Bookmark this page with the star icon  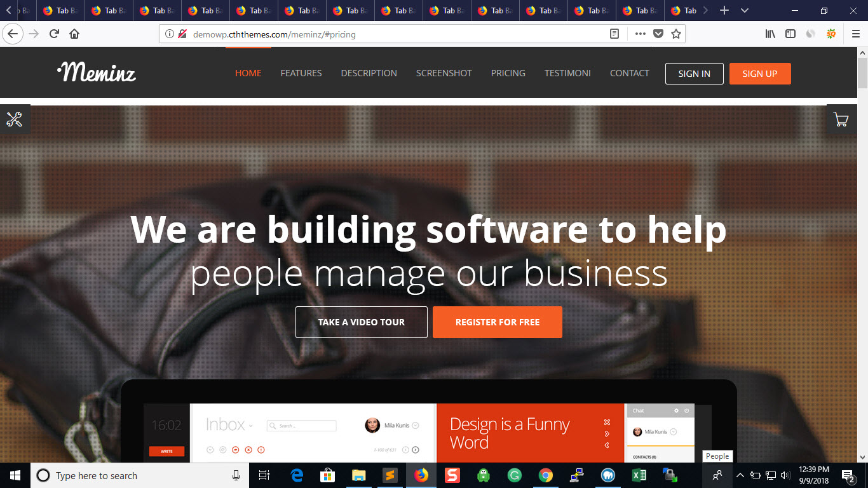click(676, 34)
